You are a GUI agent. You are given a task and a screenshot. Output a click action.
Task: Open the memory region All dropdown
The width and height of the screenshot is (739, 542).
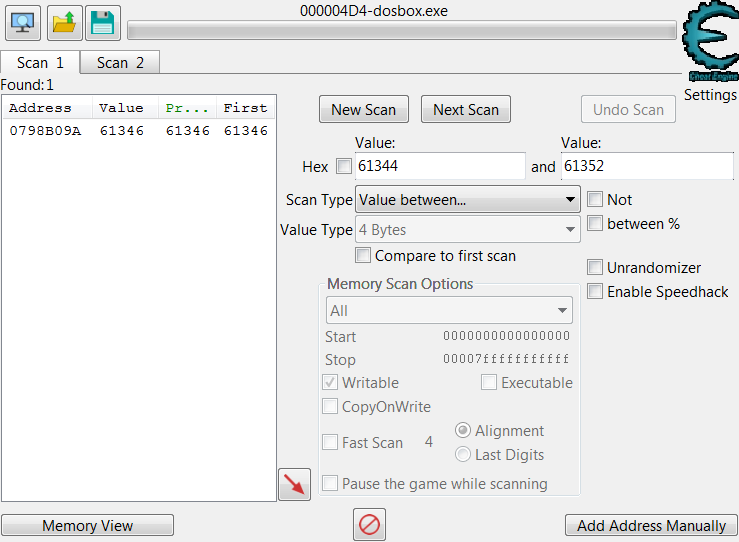(x=449, y=311)
